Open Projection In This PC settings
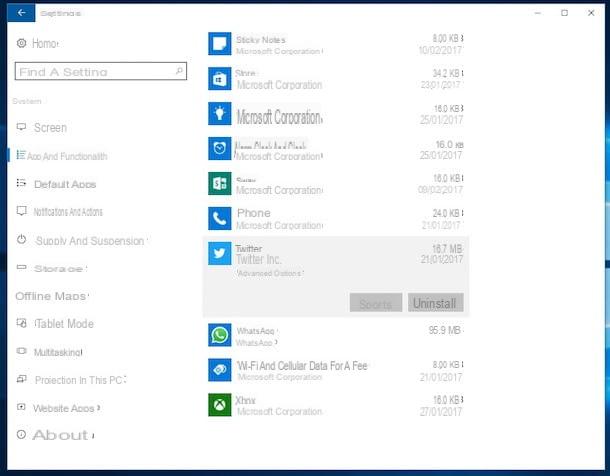The image size is (610, 476). 80,380
